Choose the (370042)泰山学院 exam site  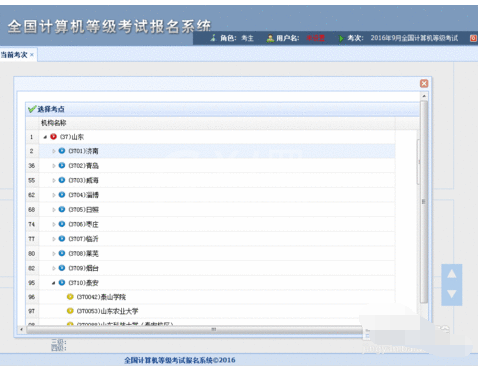(x=101, y=297)
